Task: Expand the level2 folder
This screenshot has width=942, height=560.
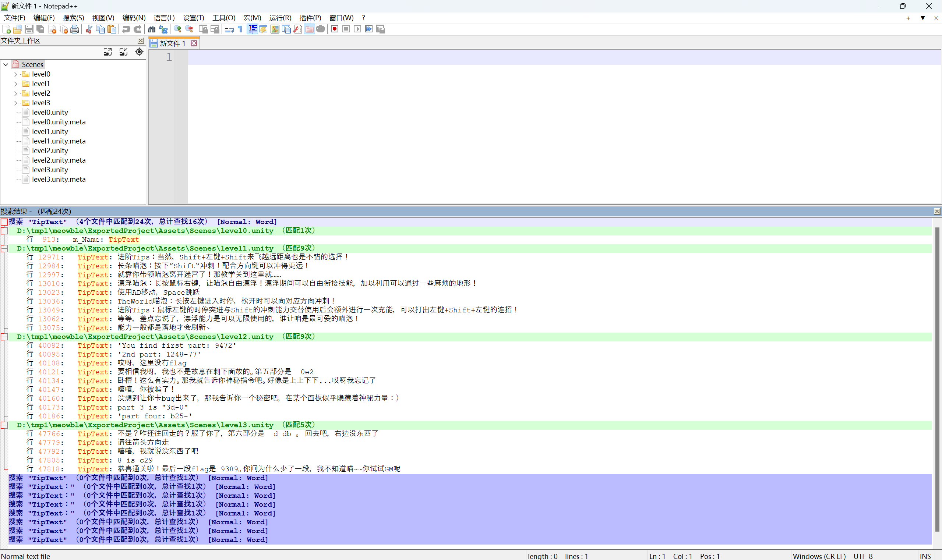Action: (x=15, y=93)
